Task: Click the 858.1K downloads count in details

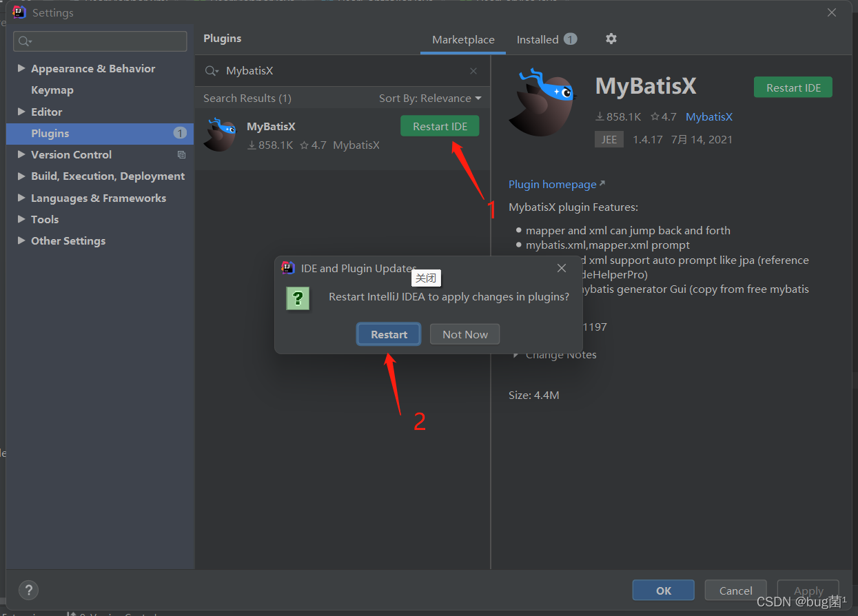Action: (618, 117)
